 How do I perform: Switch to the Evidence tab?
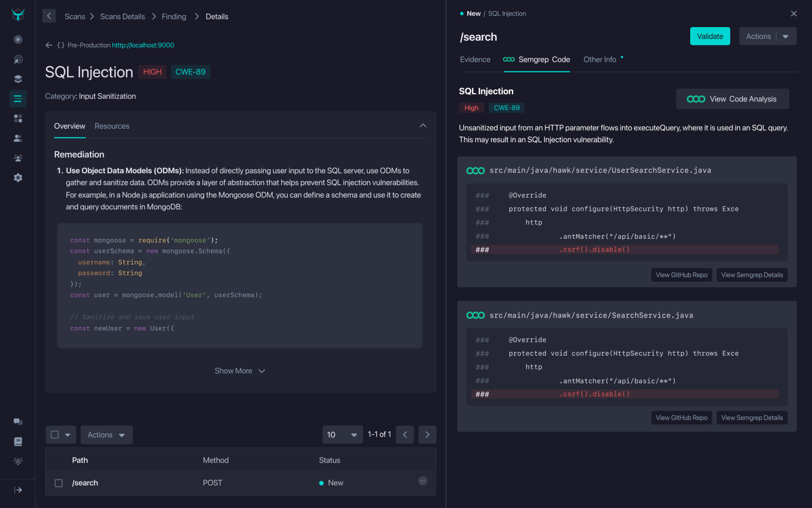click(x=475, y=60)
